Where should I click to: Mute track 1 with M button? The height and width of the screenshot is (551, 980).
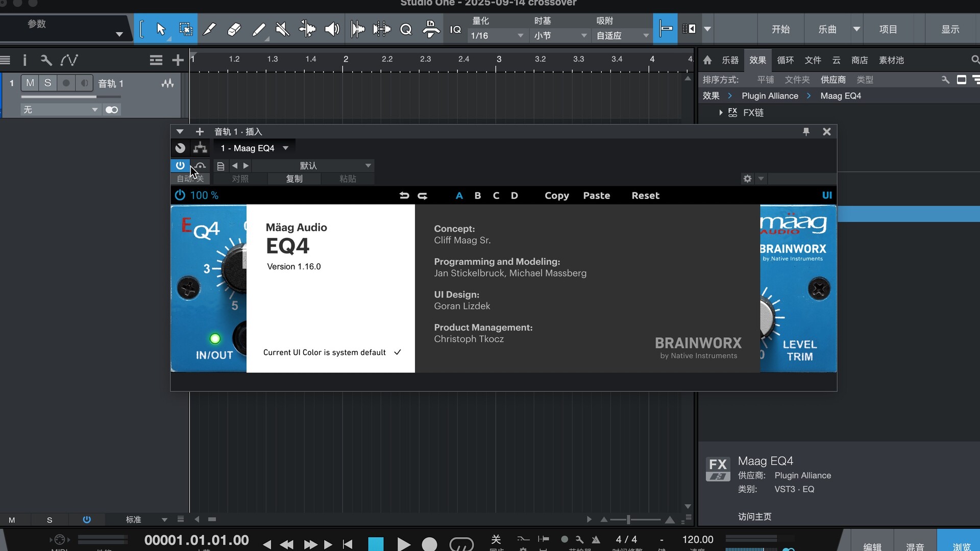(x=30, y=83)
